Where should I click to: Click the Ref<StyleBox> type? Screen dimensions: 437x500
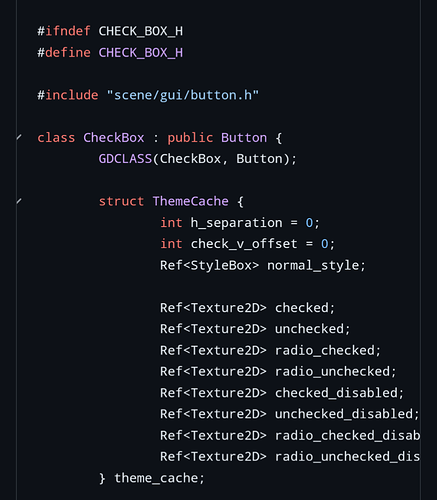pos(209,265)
